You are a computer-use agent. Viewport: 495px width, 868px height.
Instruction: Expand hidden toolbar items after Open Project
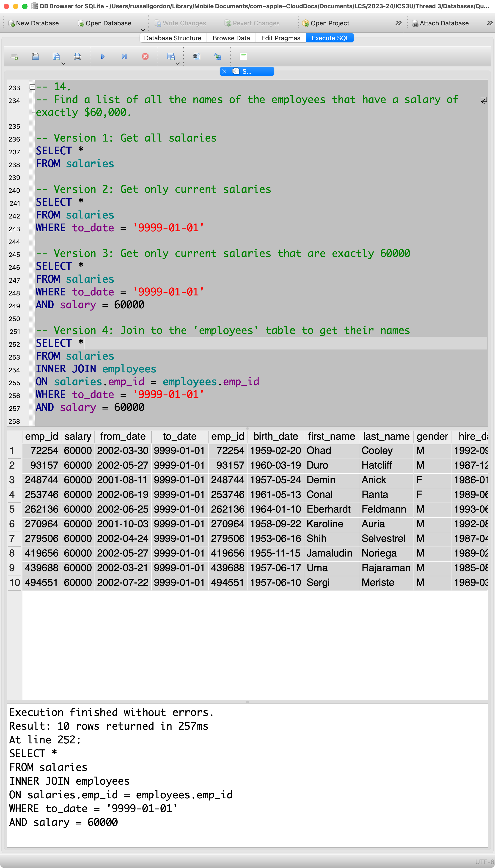(399, 23)
